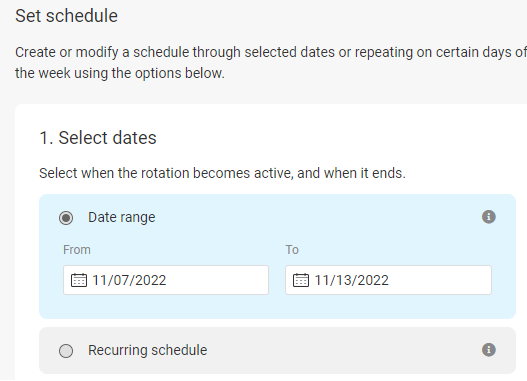Click the Recurring schedule label text
527x381 pixels.
(x=148, y=350)
